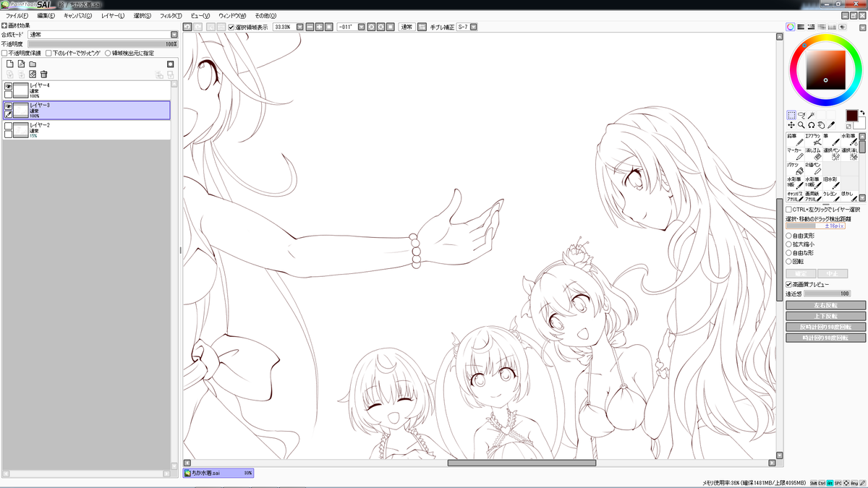868x488 pixels.
Task: Select the 鉛筆 pencil brush
Action: pos(794,140)
